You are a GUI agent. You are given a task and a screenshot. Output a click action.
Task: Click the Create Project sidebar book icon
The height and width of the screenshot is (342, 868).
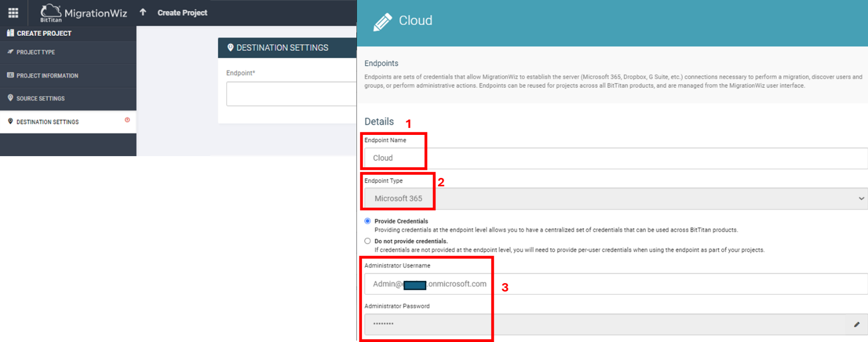(10, 33)
